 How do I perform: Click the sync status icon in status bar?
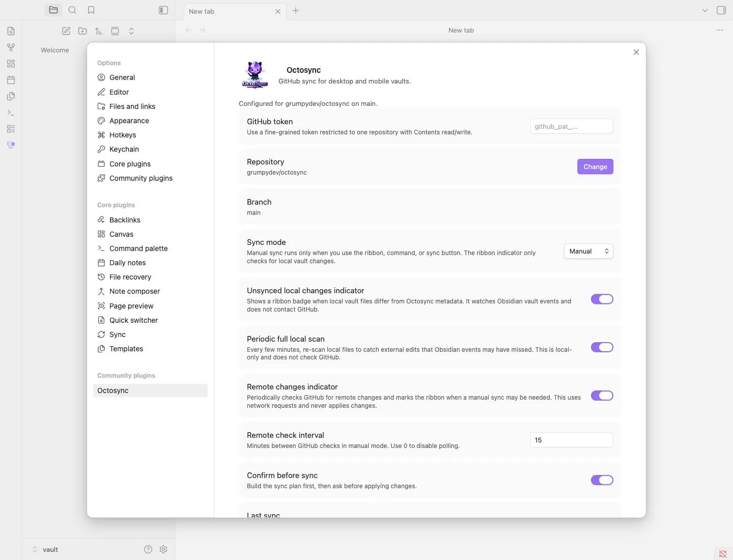723,554
